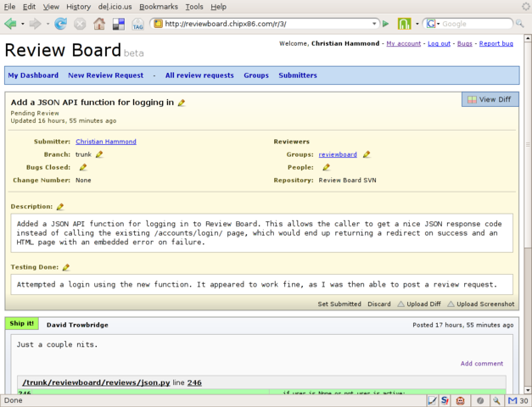Click the search magnifier icon
Image resolution: width=532 pixels, height=407 pixels.
[519, 24]
